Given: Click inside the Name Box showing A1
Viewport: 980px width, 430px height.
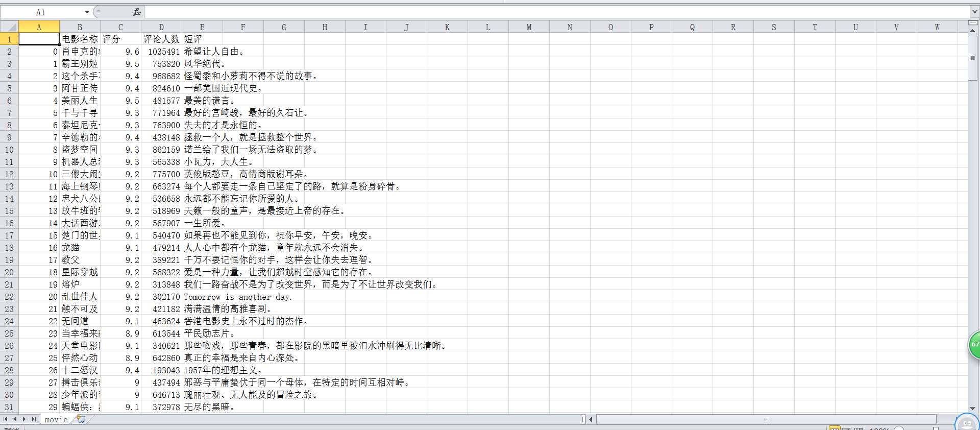Looking at the screenshot, I should pyautogui.click(x=42, y=12).
